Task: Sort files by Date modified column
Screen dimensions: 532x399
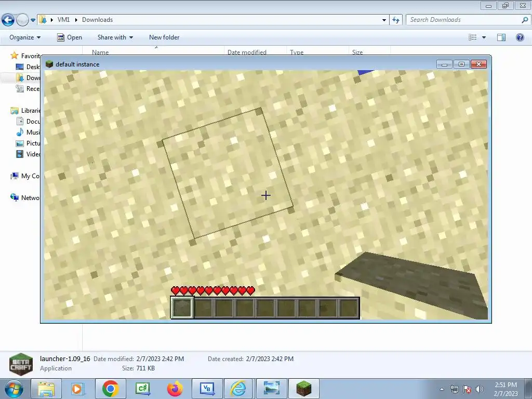Action: pos(247,52)
